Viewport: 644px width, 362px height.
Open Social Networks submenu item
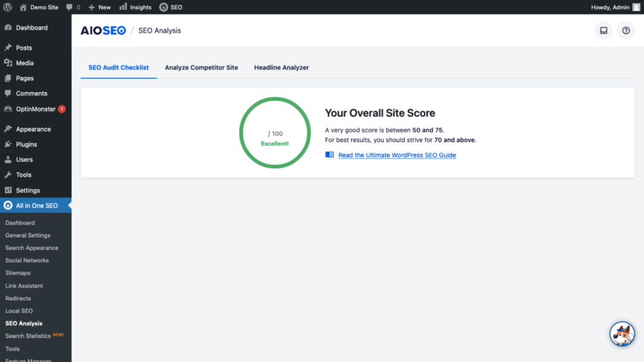click(x=27, y=260)
